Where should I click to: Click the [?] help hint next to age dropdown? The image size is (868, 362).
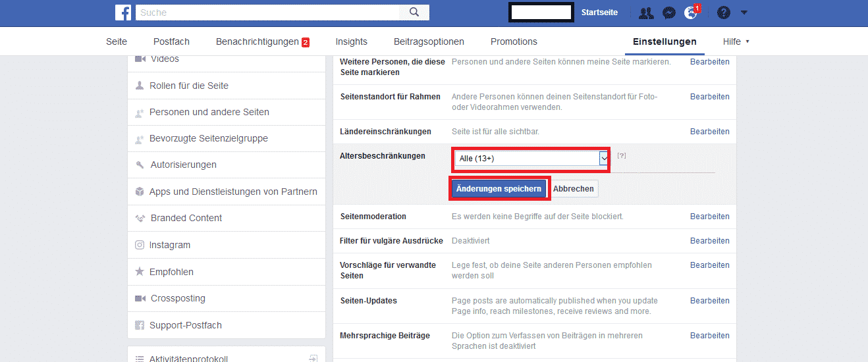(x=621, y=156)
